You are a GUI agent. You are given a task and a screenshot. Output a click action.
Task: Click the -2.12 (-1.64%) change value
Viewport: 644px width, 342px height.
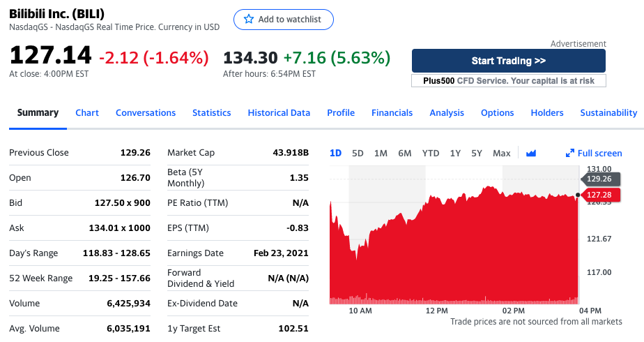154,57
